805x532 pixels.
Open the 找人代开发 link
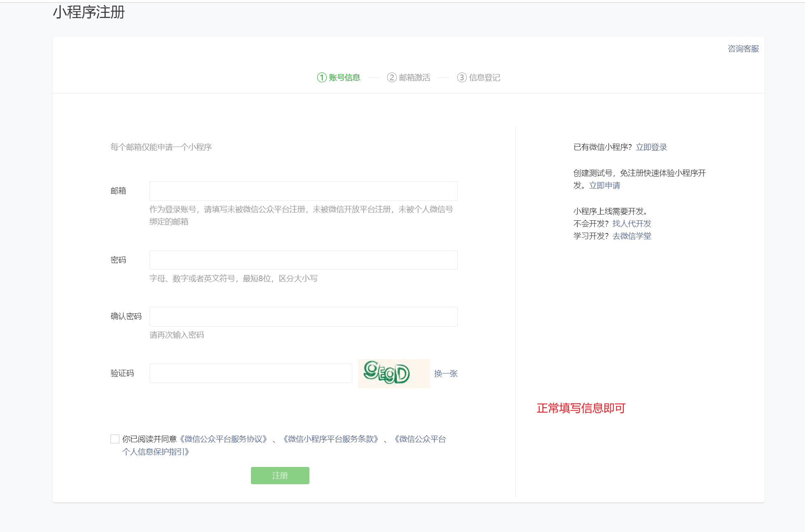[x=632, y=224]
